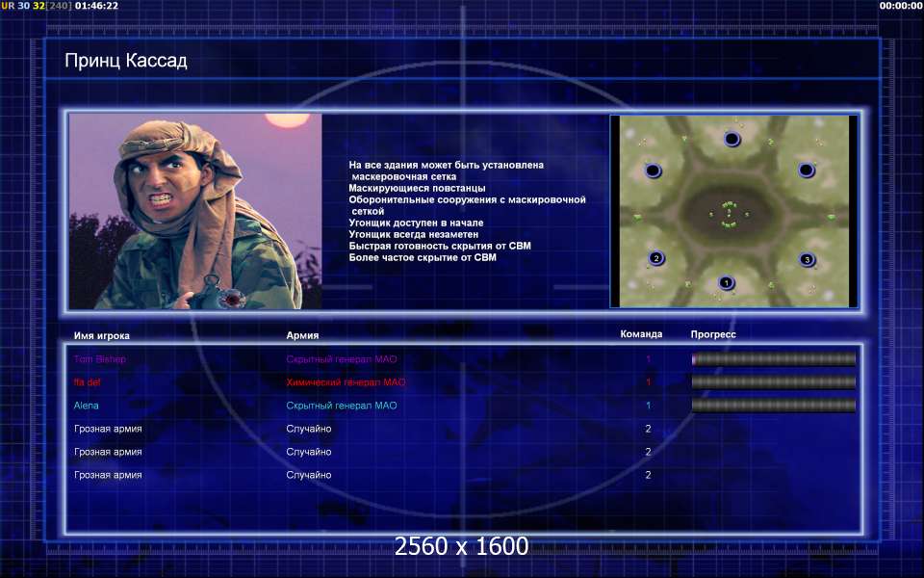Click "Скрытный генерал МАО" in Alena's row
The image size is (924, 578).
341,406
